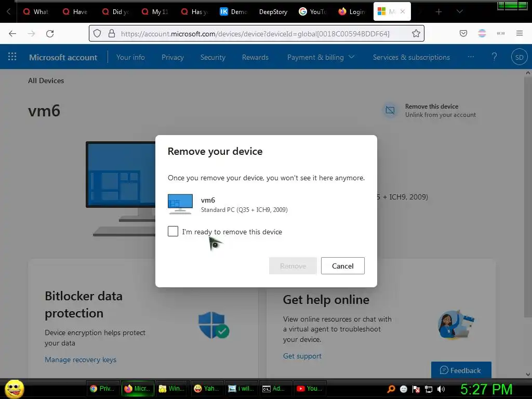Tick the "I'm ready to remove this device" checkbox
The height and width of the screenshot is (399, 532).
[172, 231]
